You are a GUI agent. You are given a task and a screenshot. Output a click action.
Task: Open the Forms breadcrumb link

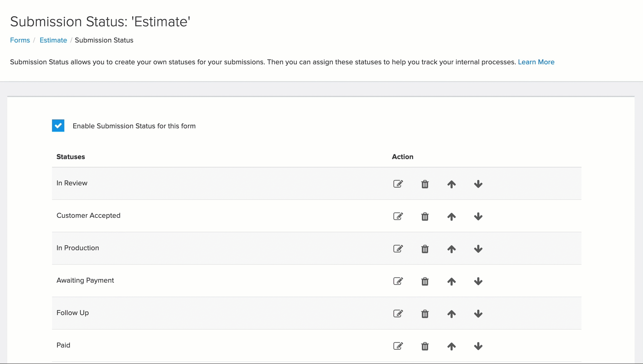tap(20, 40)
